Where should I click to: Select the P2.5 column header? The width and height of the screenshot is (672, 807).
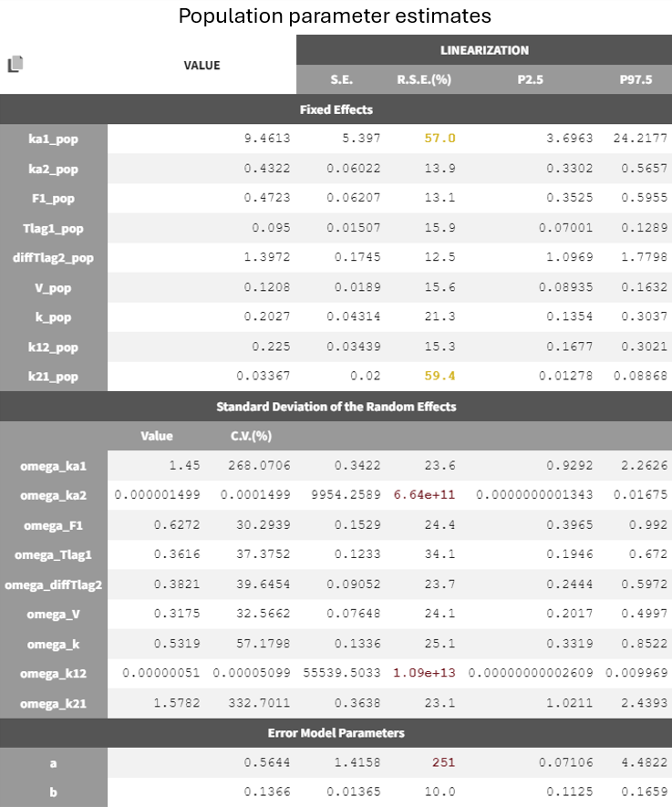[529, 79]
